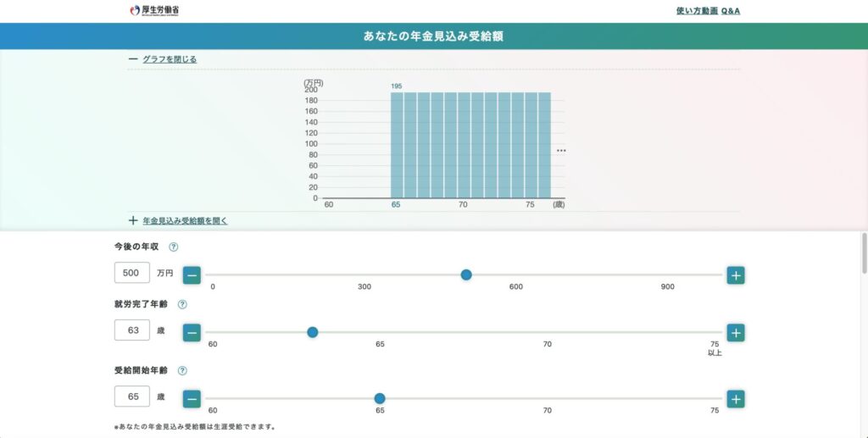Image resolution: width=868 pixels, height=438 pixels.
Task: Click the 75 以上 tick label
Action: [715, 348]
